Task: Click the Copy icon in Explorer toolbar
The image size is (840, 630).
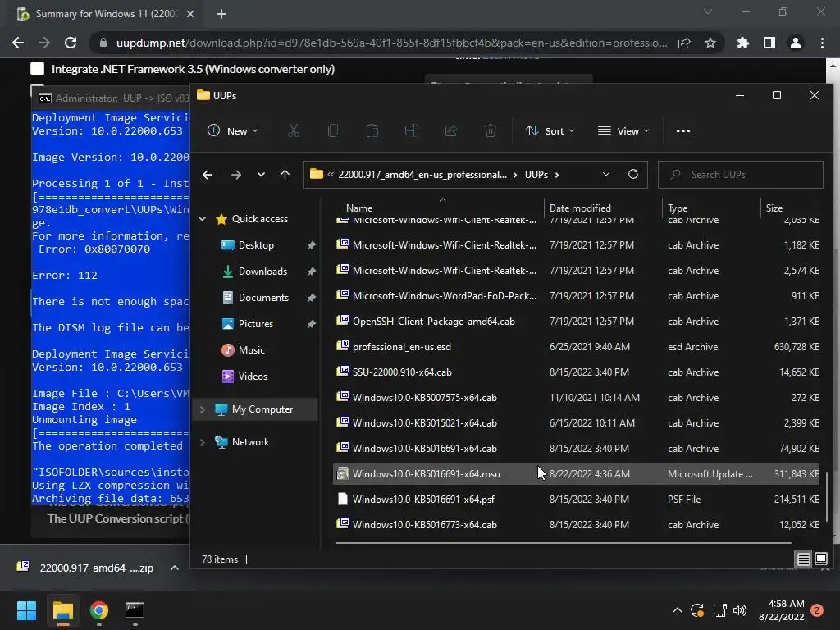Action: click(x=333, y=130)
